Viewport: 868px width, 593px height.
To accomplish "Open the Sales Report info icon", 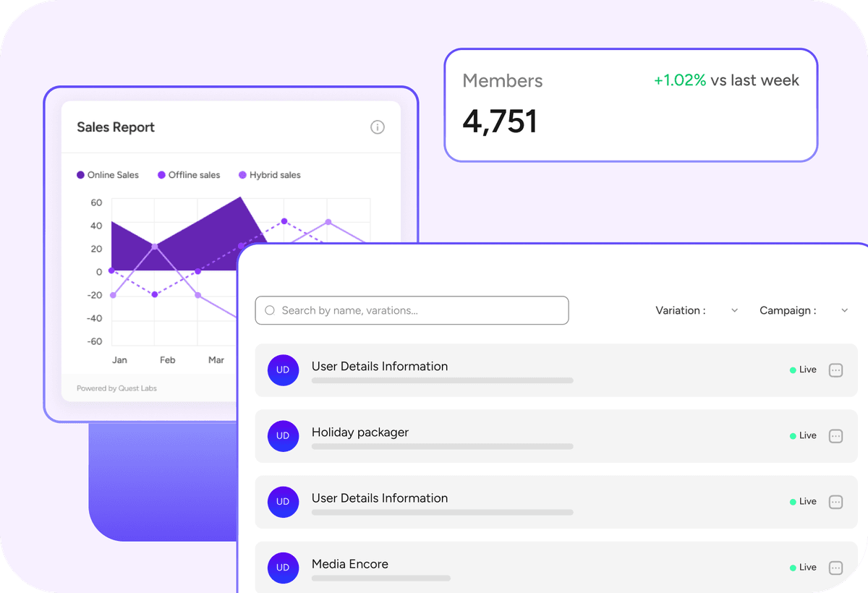I will (x=377, y=127).
